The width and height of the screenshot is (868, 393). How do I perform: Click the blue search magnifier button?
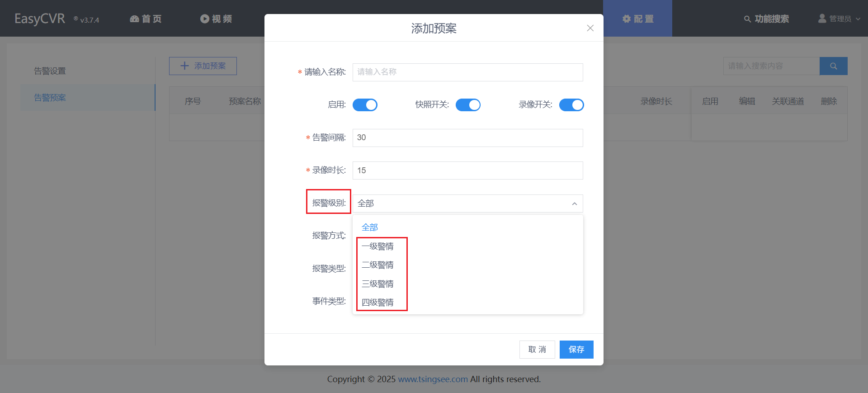[834, 66]
